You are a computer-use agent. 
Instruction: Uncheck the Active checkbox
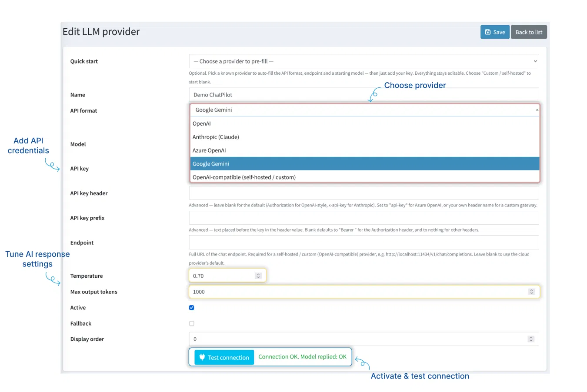(x=191, y=308)
